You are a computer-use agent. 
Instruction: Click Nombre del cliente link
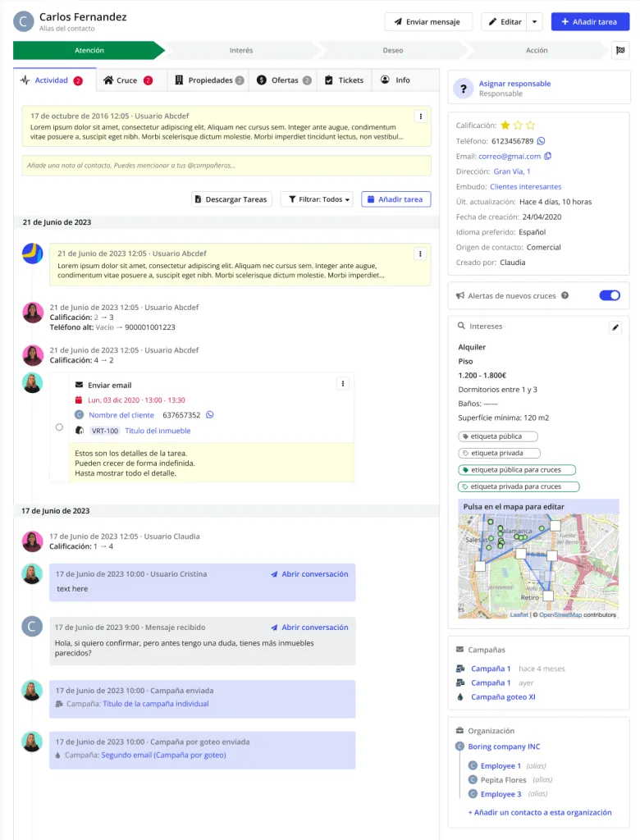(121, 415)
